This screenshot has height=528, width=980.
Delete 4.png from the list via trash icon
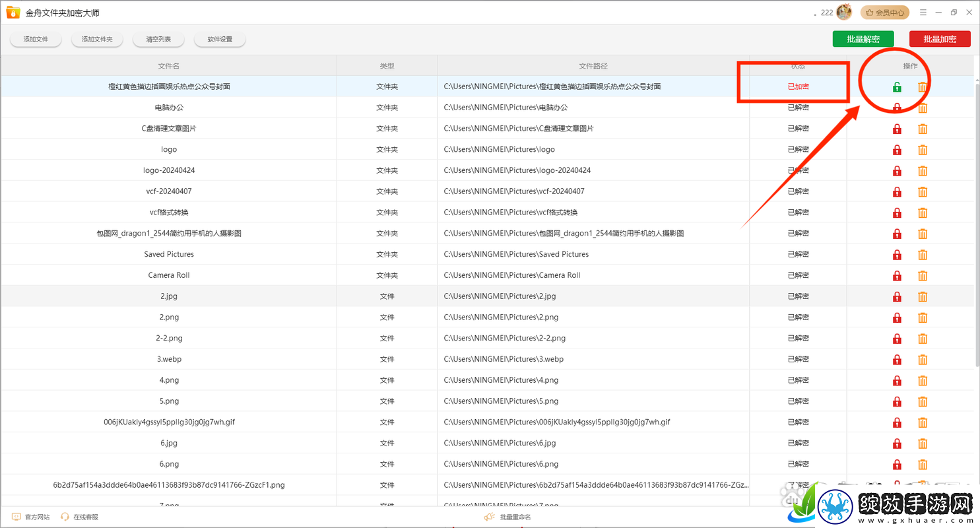click(923, 381)
